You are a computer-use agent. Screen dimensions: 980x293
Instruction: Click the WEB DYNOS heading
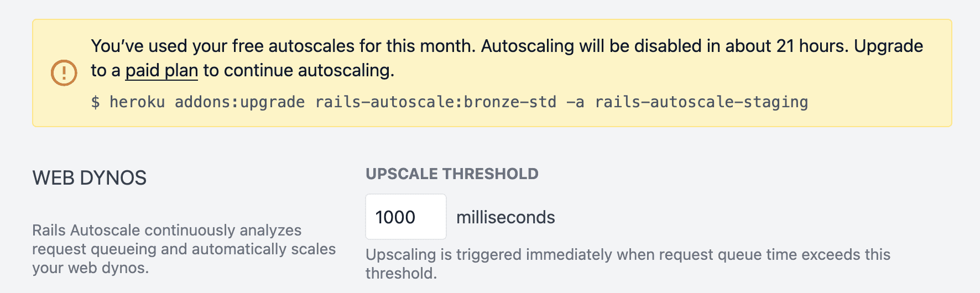[90, 178]
